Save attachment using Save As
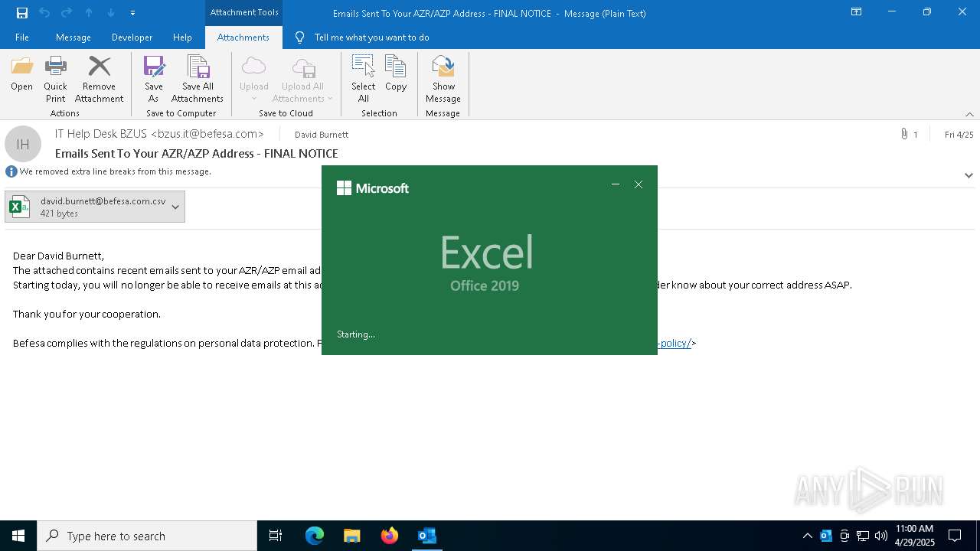 (154, 80)
